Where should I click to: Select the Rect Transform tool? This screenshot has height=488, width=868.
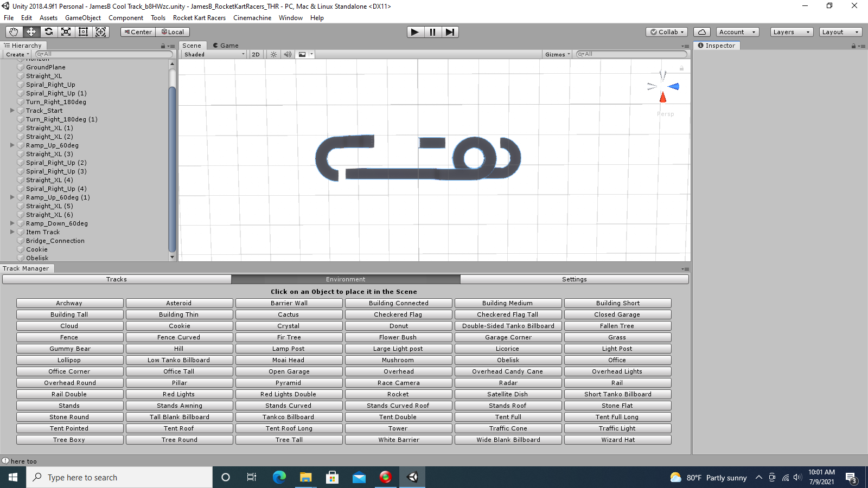(x=83, y=32)
